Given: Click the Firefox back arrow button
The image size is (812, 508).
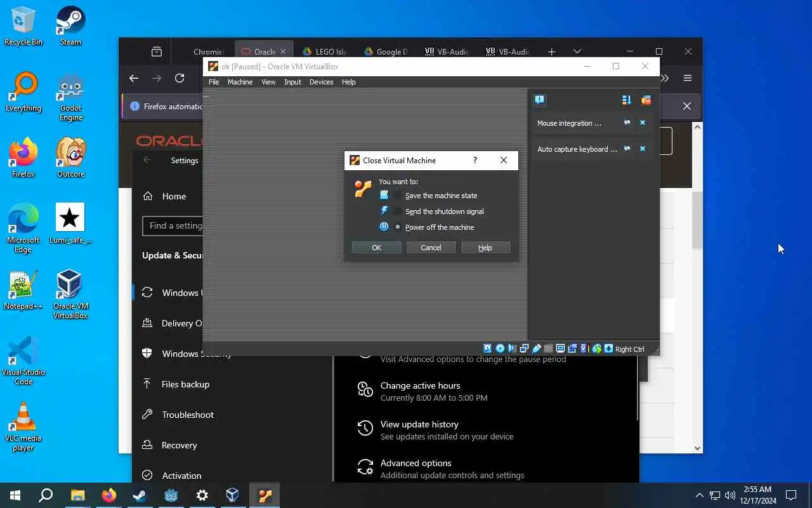Looking at the screenshot, I should [x=133, y=78].
